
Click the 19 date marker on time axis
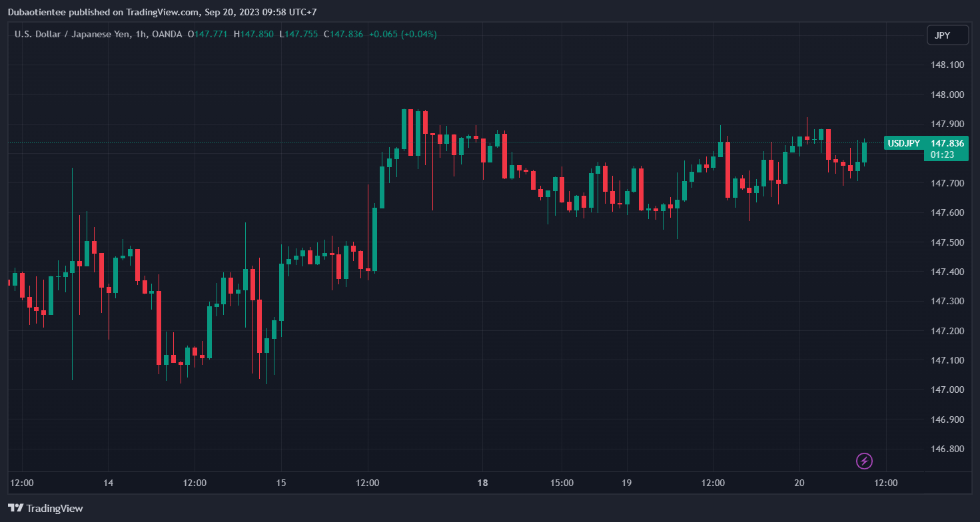click(x=626, y=483)
